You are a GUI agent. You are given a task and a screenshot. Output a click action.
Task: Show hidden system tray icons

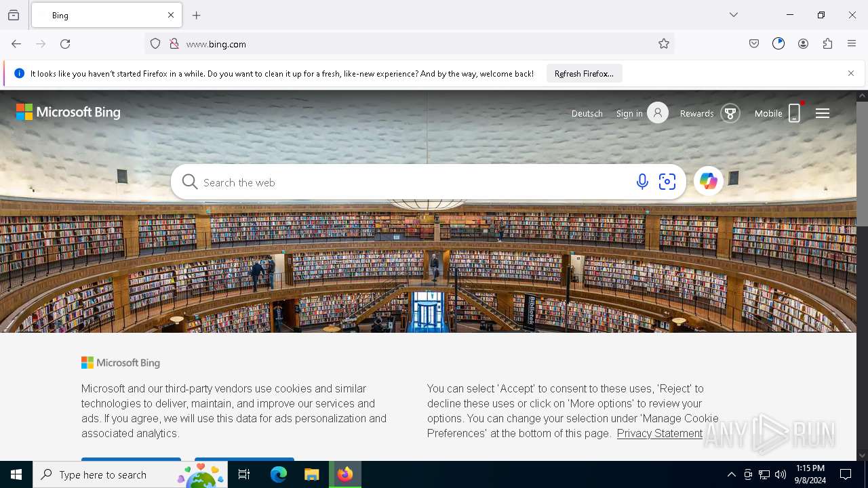(x=731, y=474)
